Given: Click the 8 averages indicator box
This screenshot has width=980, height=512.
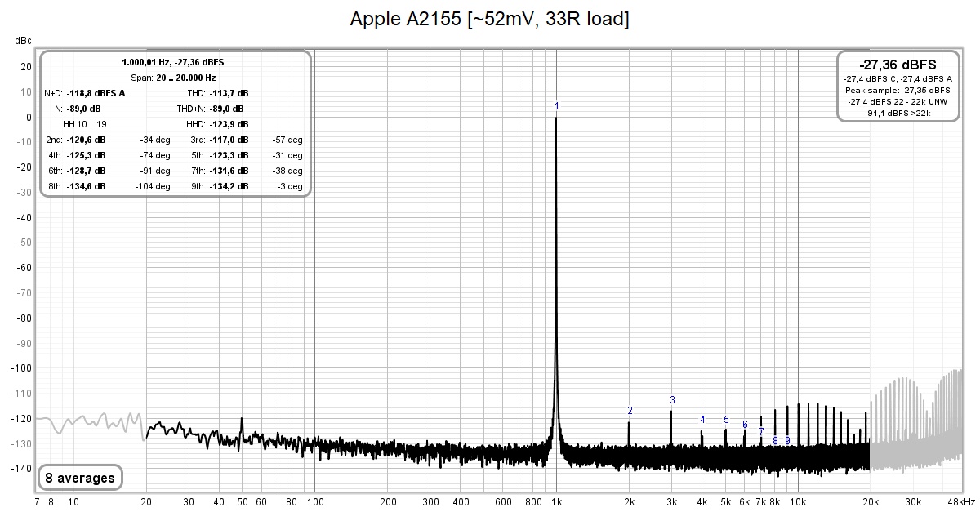Looking at the screenshot, I should [80, 478].
